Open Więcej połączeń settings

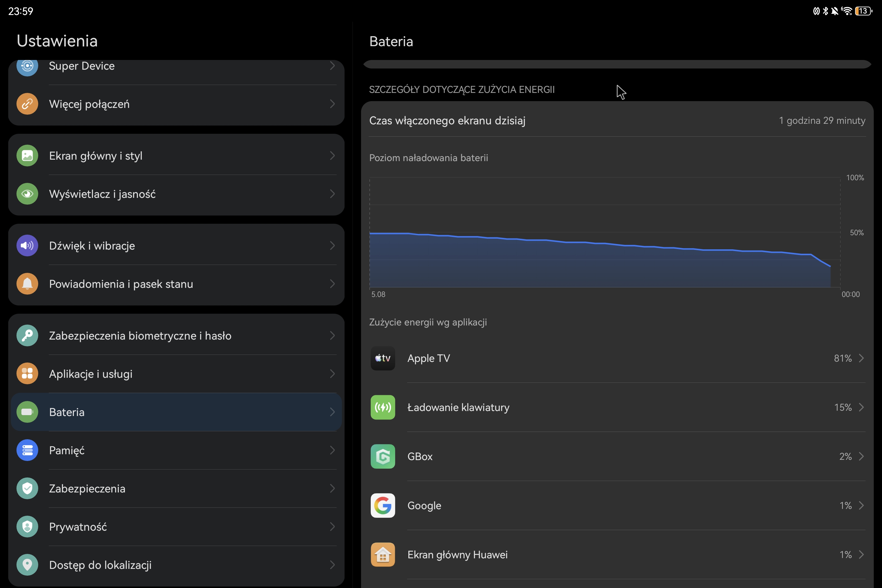click(176, 104)
